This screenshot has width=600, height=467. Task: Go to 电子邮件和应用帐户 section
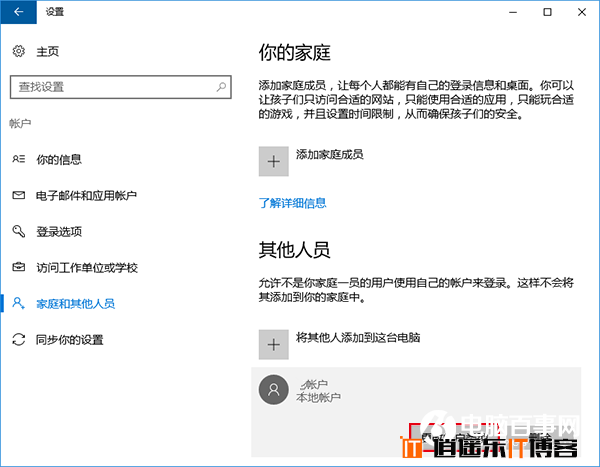coord(86,195)
